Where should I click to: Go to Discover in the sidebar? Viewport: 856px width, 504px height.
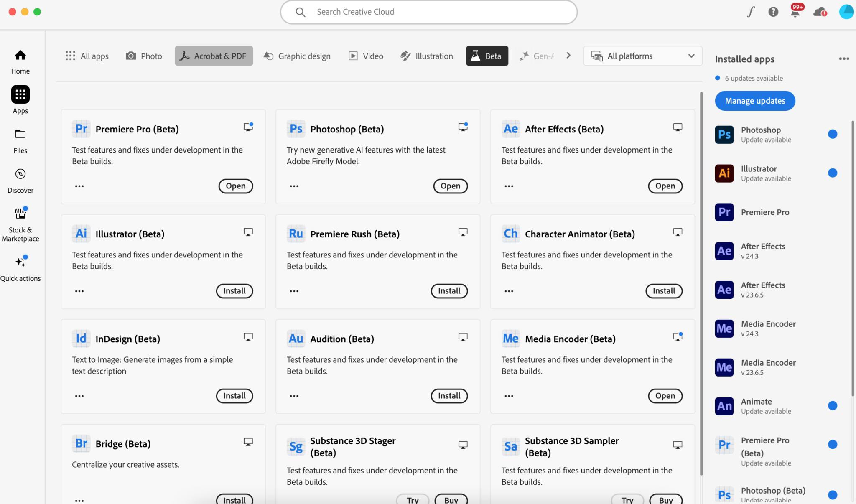[20, 181]
